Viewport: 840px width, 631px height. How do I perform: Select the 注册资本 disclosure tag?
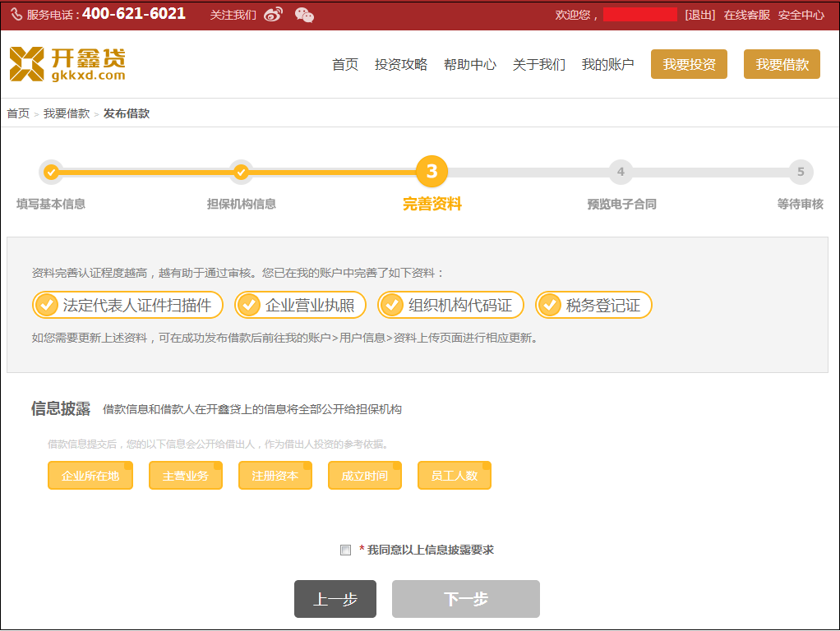pyautogui.click(x=275, y=476)
